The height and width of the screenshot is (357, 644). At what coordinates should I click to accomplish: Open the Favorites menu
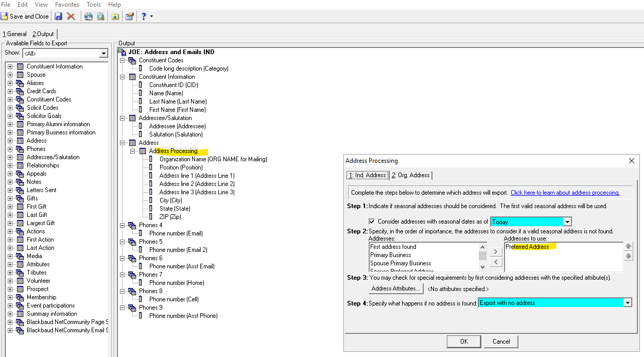pos(67,5)
